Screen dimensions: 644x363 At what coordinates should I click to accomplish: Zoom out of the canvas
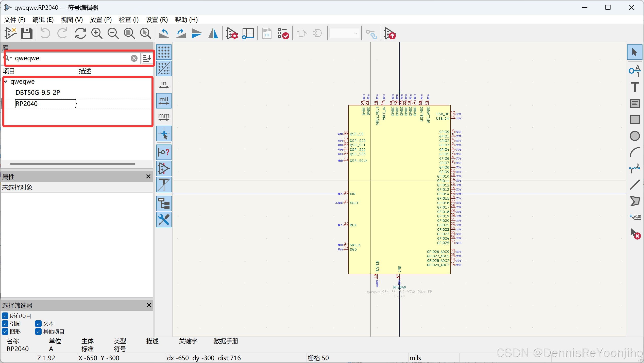pyautogui.click(x=113, y=33)
